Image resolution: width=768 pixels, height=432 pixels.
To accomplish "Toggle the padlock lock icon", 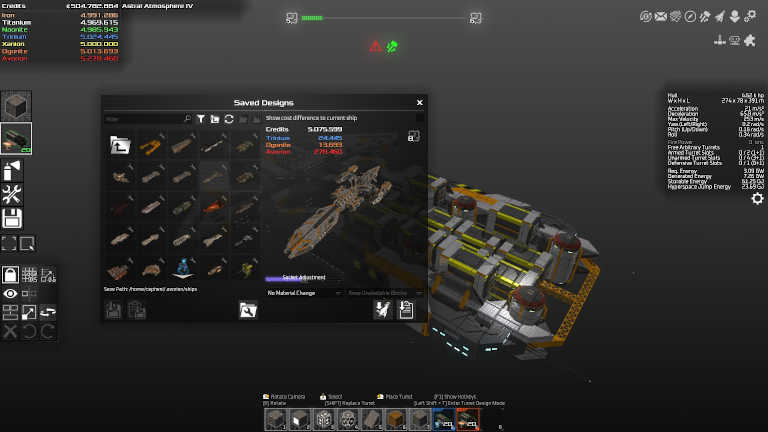I will (10, 274).
